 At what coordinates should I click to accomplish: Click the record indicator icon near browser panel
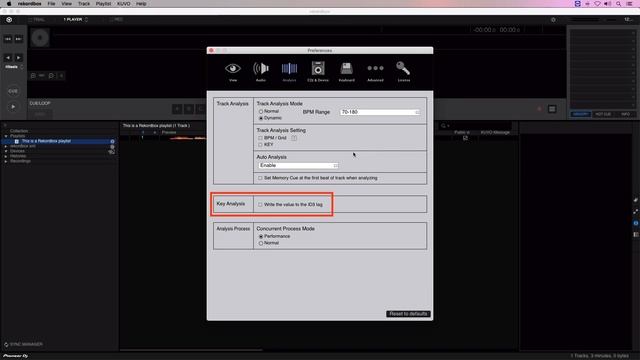point(540,109)
